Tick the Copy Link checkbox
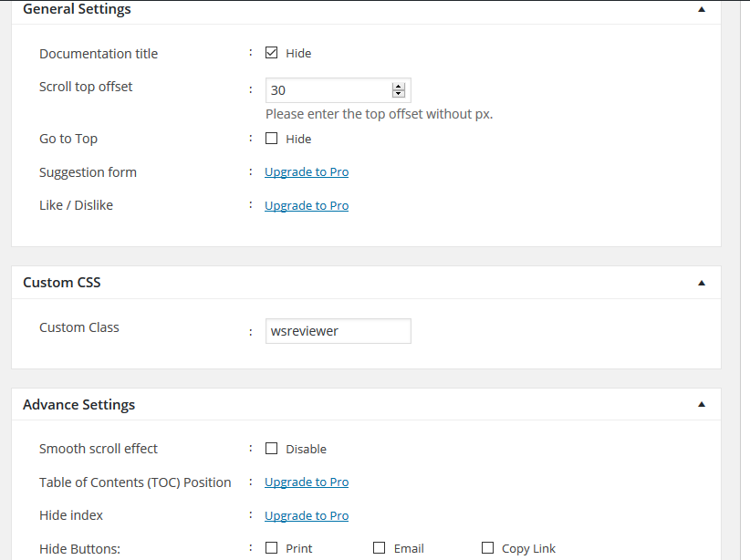Image resolution: width=750 pixels, height=560 pixels. [487, 547]
